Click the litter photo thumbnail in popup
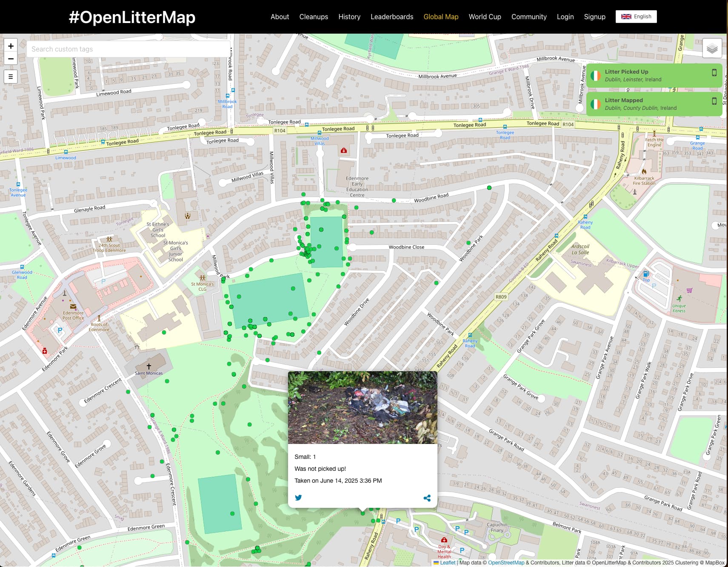728x567 pixels. tap(363, 407)
